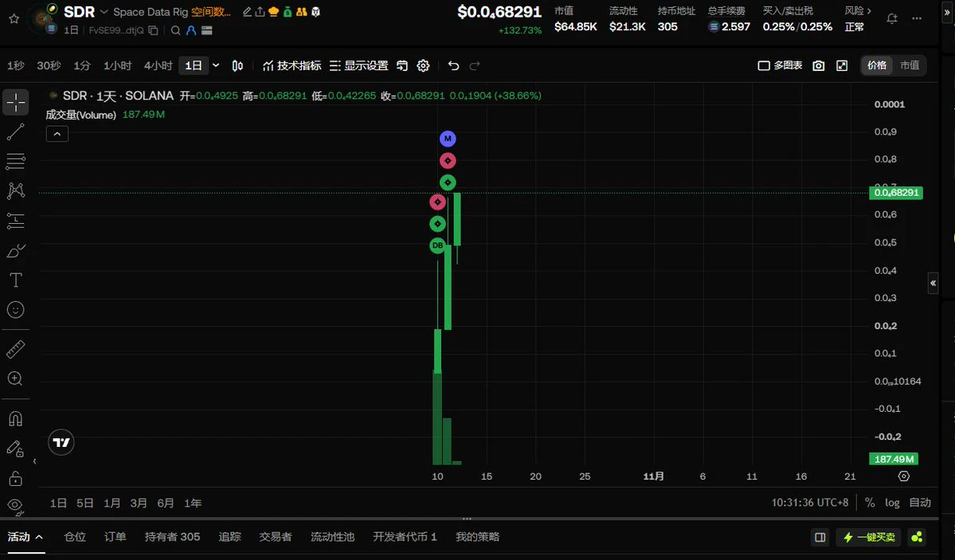
Task: Toggle lock all drawing tools
Action: pyautogui.click(x=16, y=478)
